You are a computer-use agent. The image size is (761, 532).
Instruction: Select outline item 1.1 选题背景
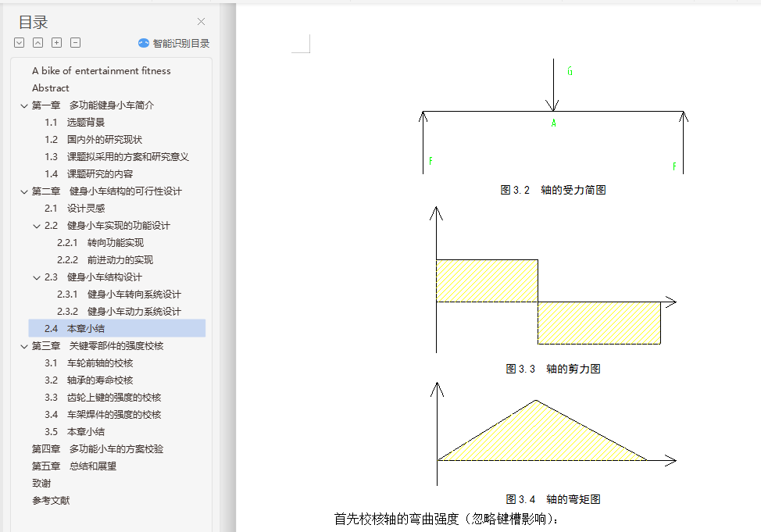click(x=75, y=123)
